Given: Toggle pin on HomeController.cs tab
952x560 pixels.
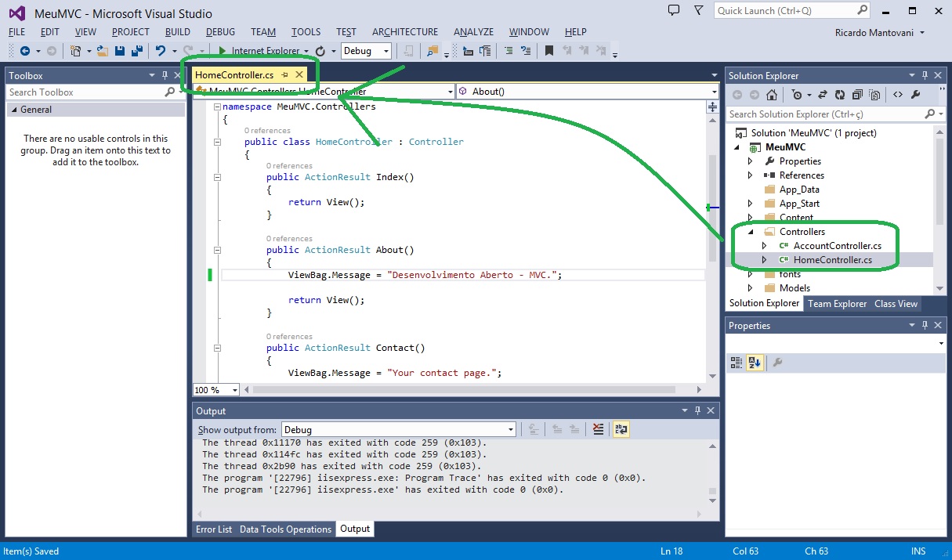Looking at the screenshot, I should (x=285, y=75).
